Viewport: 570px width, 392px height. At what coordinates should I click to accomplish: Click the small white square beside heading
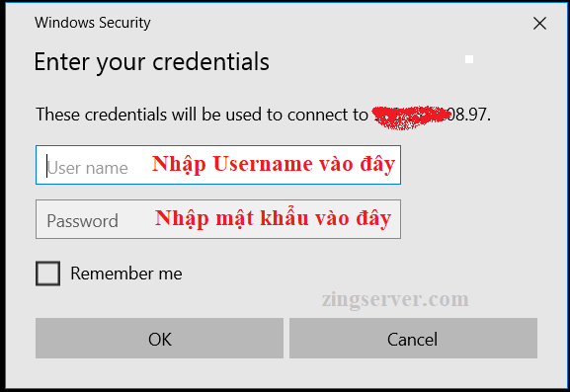tap(469, 59)
